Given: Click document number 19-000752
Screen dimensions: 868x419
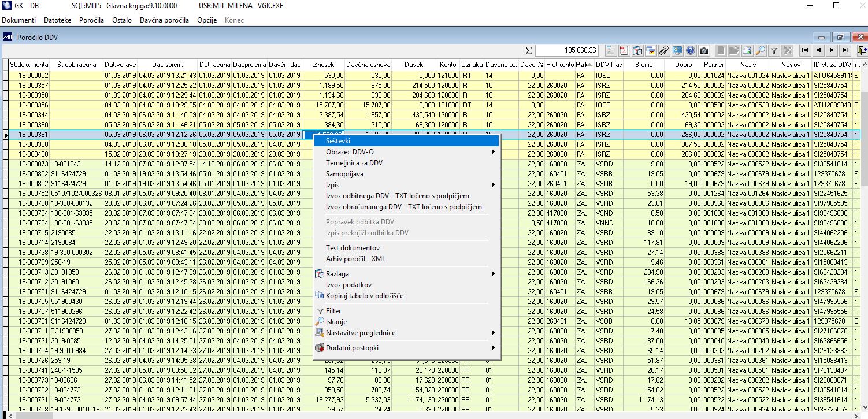Looking at the screenshot, I should coord(34,194).
